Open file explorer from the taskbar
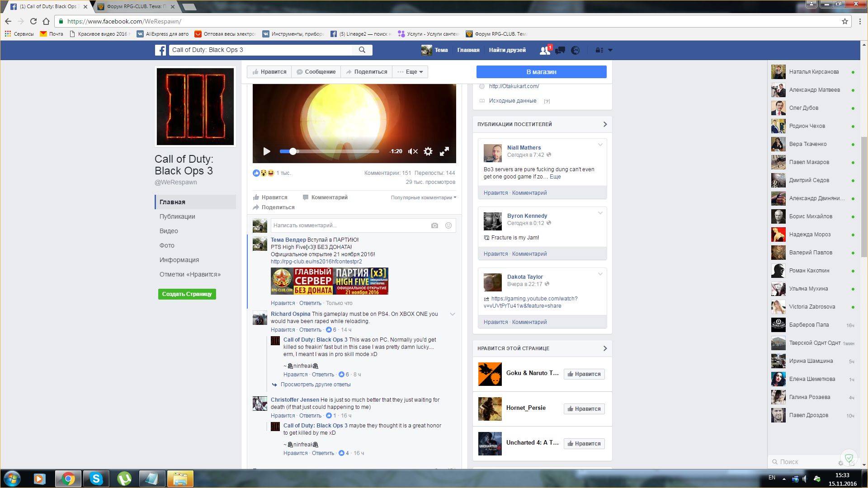The width and height of the screenshot is (868, 488). pyautogui.click(x=180, y=479)
